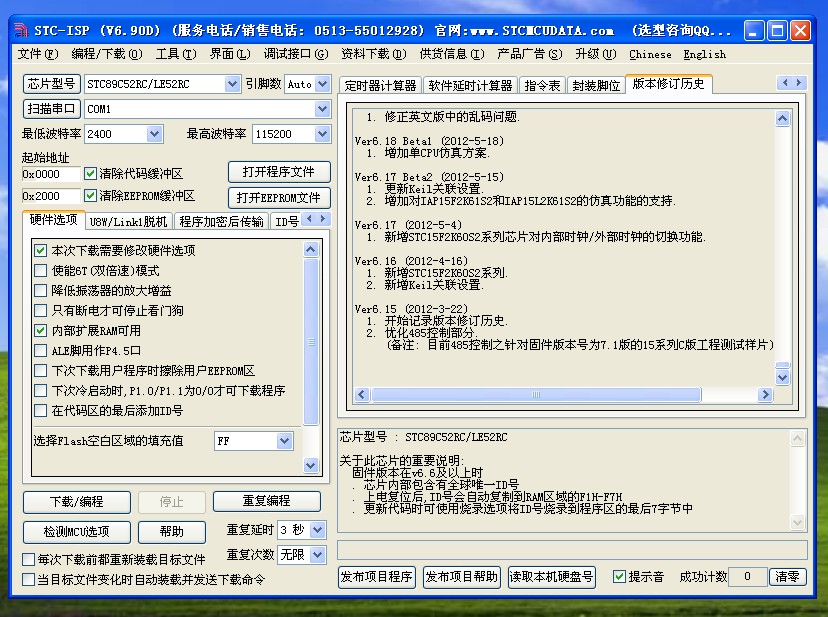The width and height of the screenshot is (828, 617).
Task: Click EEPROM address 0x2000 input field
Action: tap(51, 196)
